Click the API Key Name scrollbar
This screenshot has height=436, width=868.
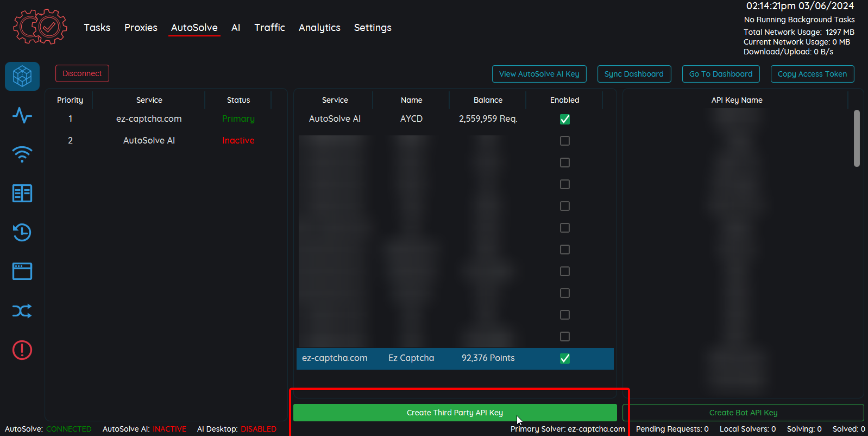(857, 139)
